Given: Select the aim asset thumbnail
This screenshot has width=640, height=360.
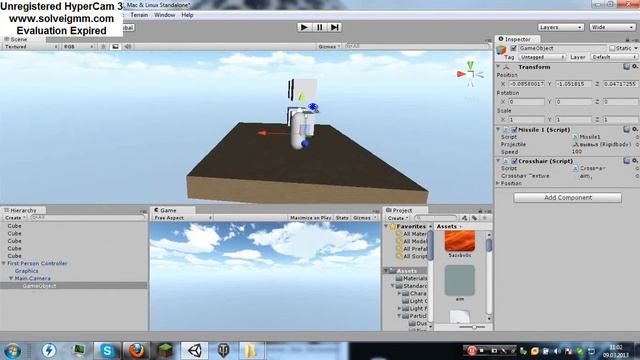Looking at the screenshot, I should [460, 280].
